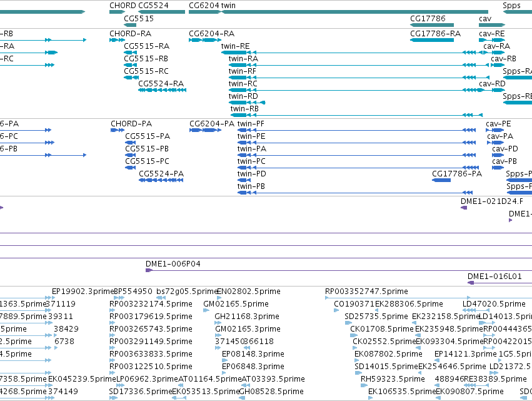Click the CG17786 gene bar
The image size is (532, 401).
[x=432, y=25]
